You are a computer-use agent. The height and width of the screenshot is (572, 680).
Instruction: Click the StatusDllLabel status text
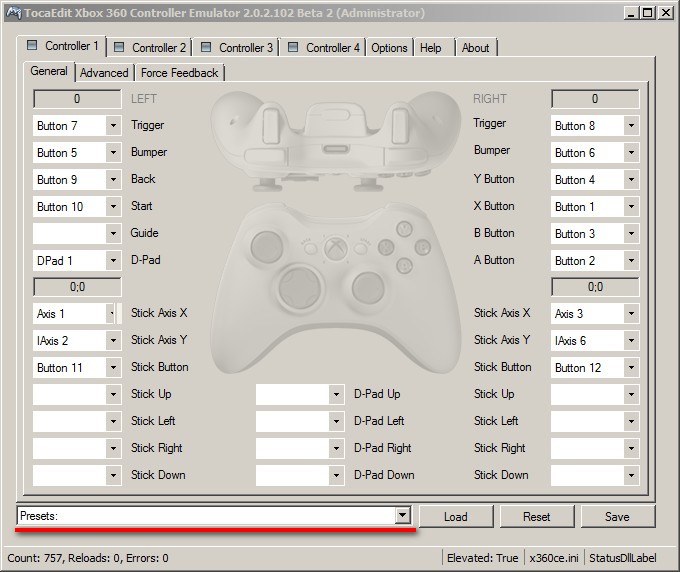[623, 558]
